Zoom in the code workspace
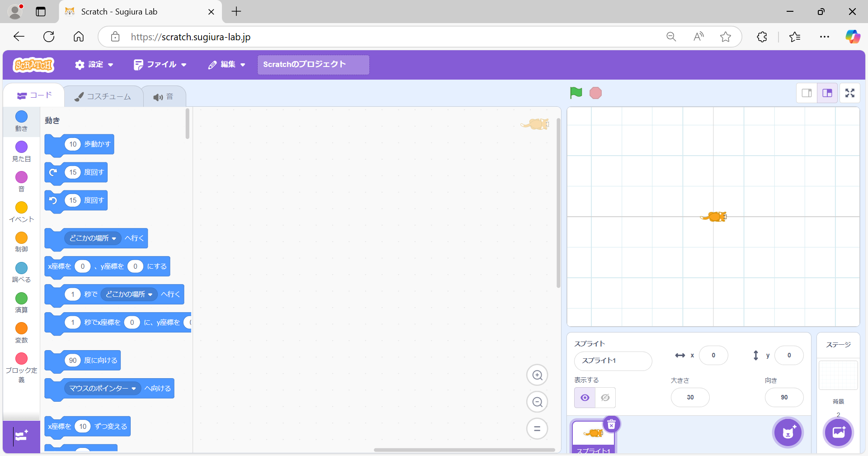This screenshot has width=868, height=456. coord(537,375)
